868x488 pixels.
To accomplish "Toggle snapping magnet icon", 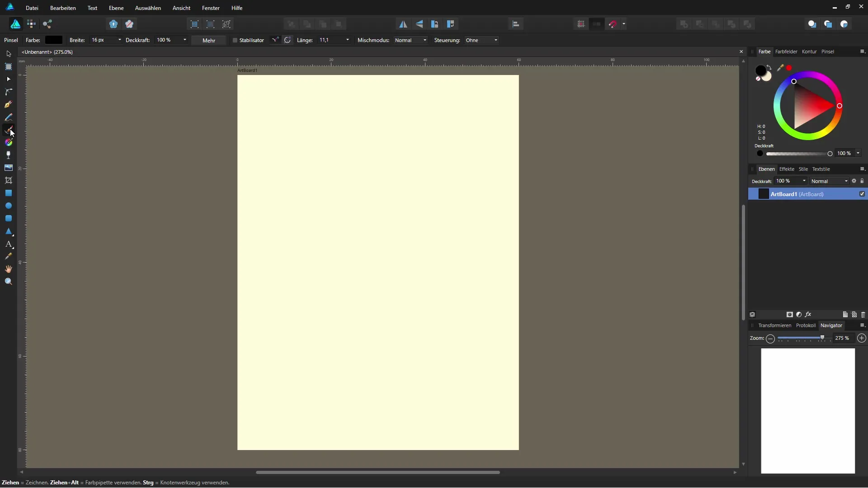I will pos(613,24).
